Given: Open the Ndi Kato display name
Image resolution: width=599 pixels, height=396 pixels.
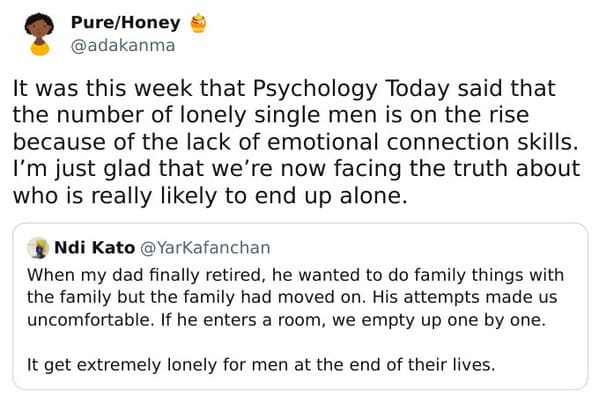Looking at the screenshot, I should tap(95, 247).
